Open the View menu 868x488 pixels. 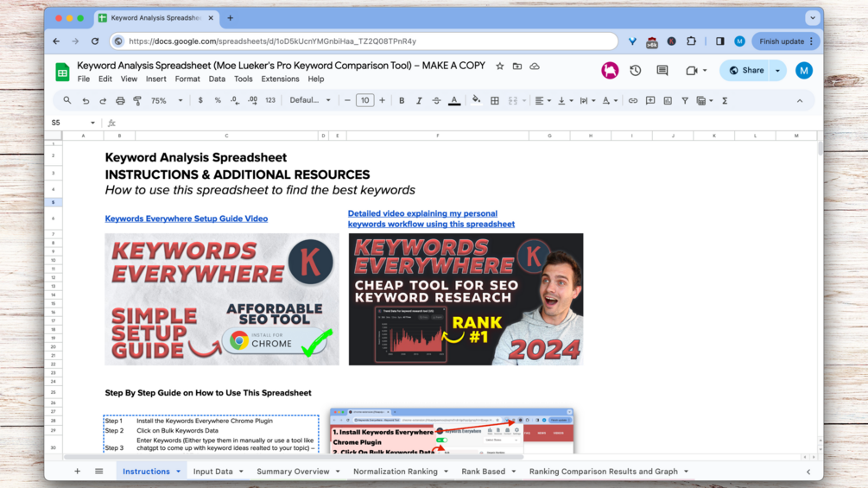[129, 79]
